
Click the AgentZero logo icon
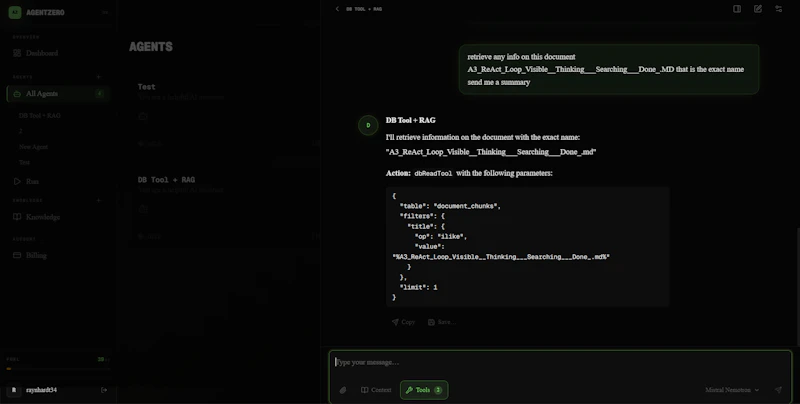pos(15,12)
